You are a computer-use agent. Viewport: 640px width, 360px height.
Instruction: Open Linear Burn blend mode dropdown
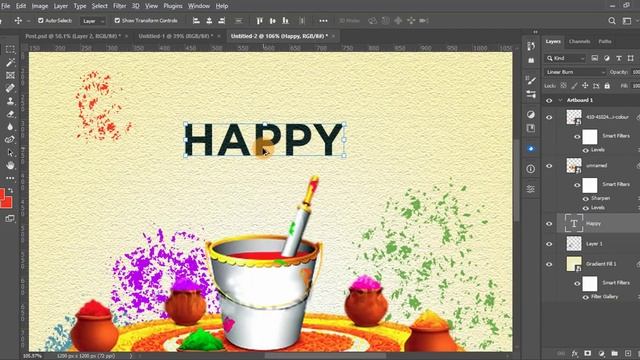pyautogui.click(x=575, y=72)
